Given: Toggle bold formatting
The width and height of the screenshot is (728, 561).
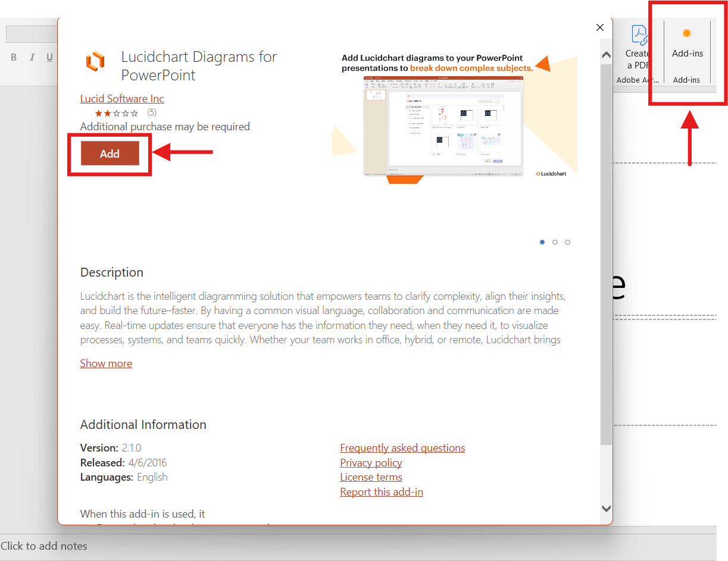Looking at the screenshot, I should (14, 57).
